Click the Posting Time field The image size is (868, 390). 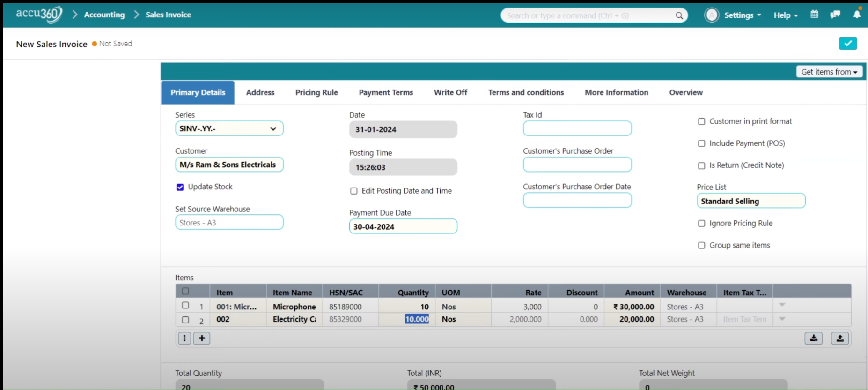click(403, 167)
